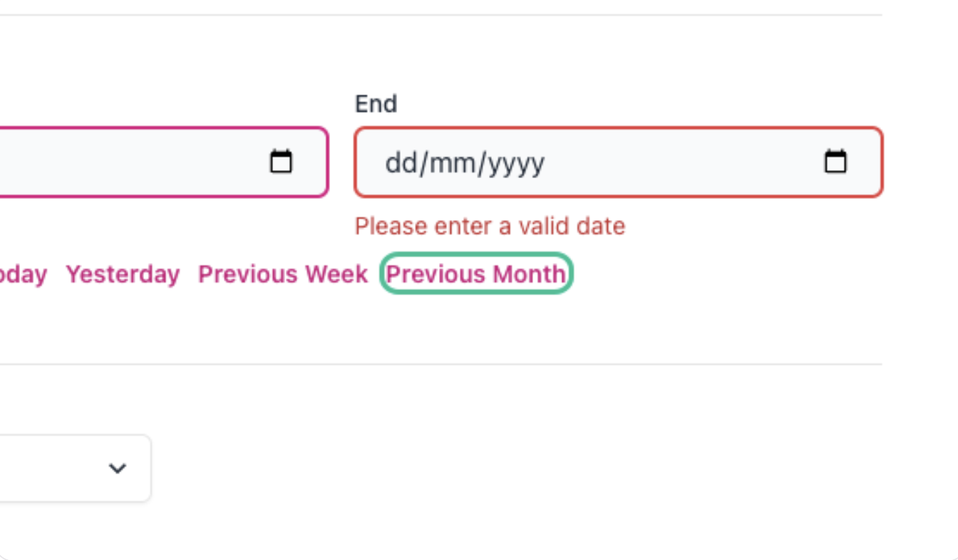Click the End field label text
The height and width of the screenshot is (560, 958).
click(x=376, y=104)
